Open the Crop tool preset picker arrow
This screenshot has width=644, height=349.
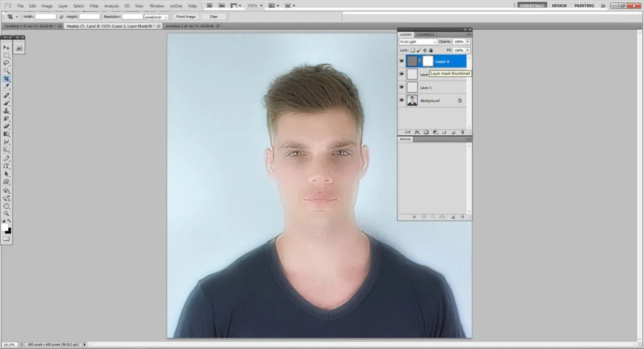click(x=17, y=17)
